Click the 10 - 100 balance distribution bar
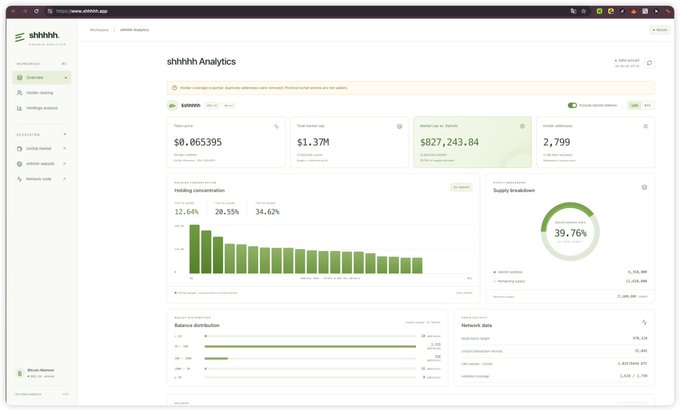Viewport: 680px width, 411px height. (310, 346)
